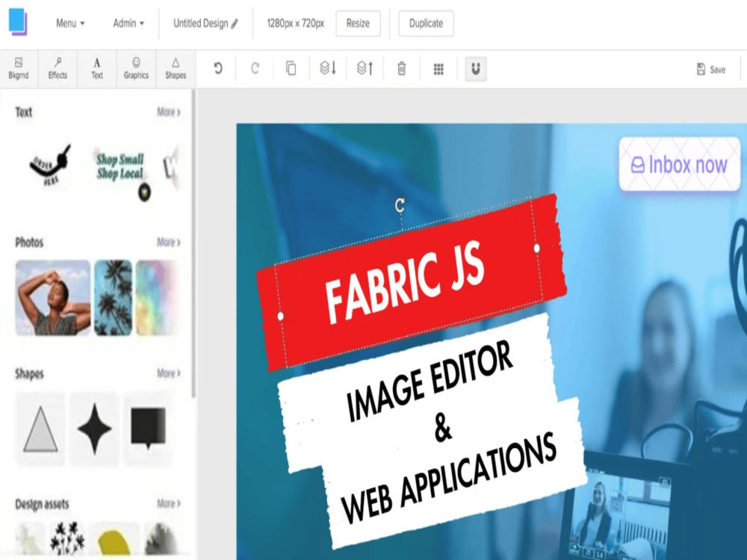
Task: Add the triangle shape
Action: pyautogui.click(x=40, y=429)
